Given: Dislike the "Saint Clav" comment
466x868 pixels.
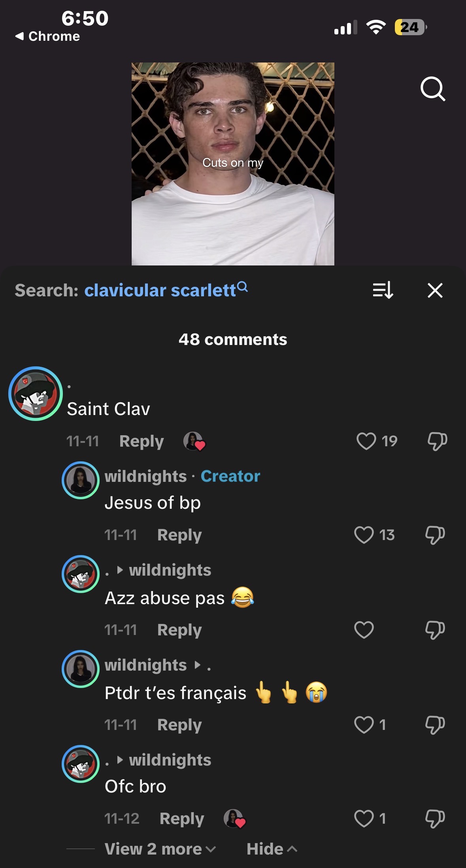Looking at the screenshot, I should pyautogui.click(x=437, y=441).
